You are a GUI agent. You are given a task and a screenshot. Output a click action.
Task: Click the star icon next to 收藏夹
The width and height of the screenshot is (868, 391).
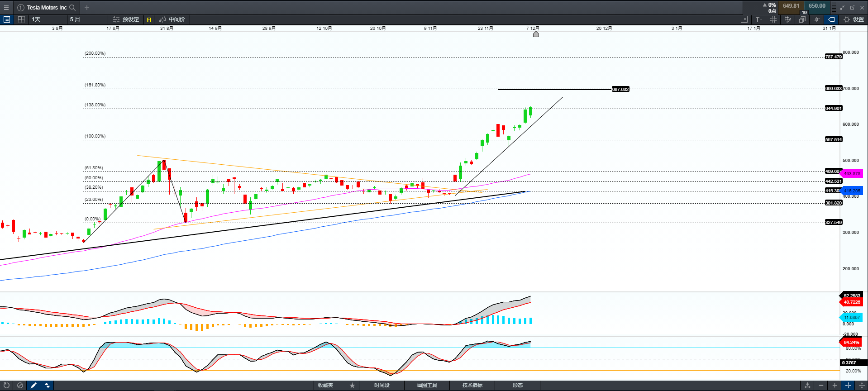pyautogui.click(x=352, y=386)
